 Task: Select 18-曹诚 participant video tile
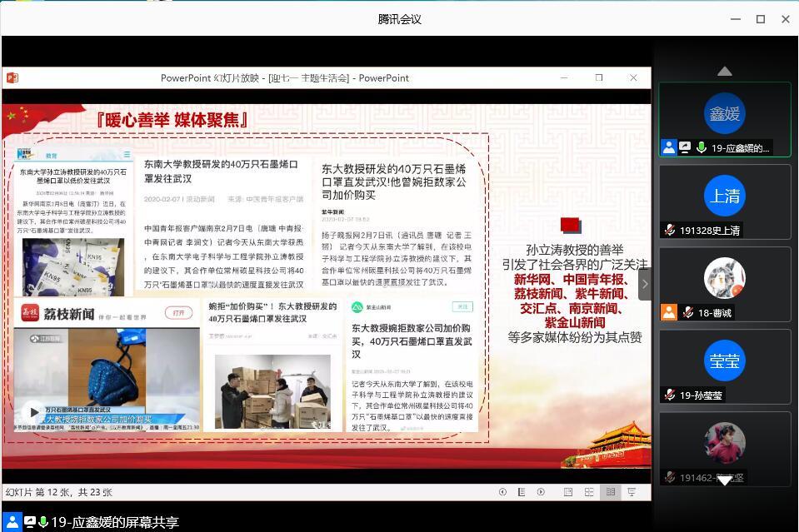[724, 285]
